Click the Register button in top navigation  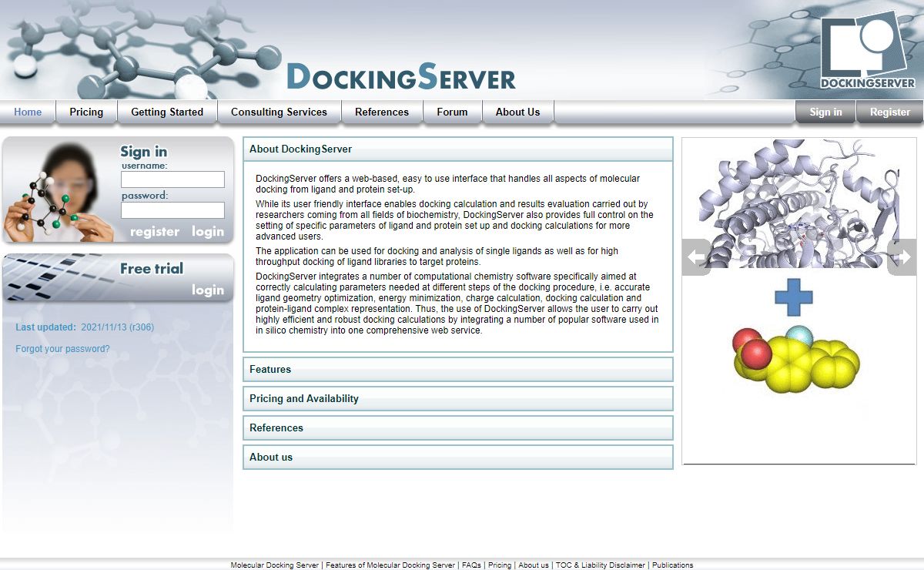pyautogui.click(x=889, y=112)
